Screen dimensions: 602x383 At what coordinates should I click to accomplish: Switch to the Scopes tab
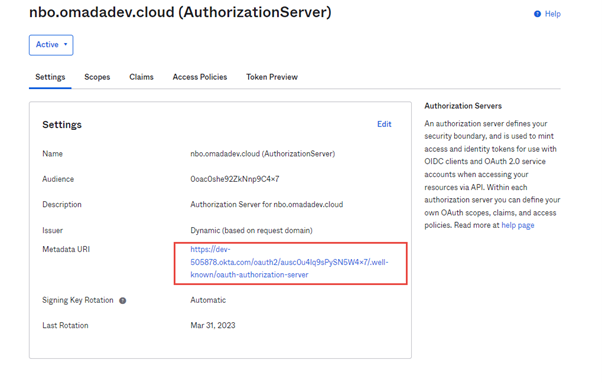(97, 77)
